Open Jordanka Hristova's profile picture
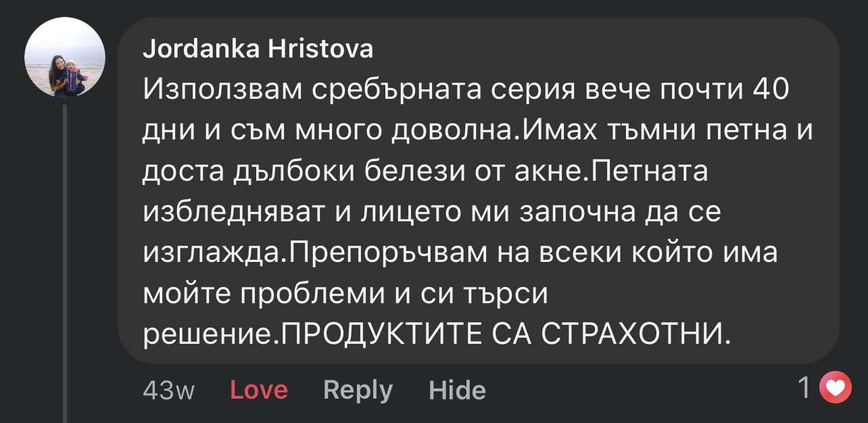868x423 pixels. click(x=65, y=58)
